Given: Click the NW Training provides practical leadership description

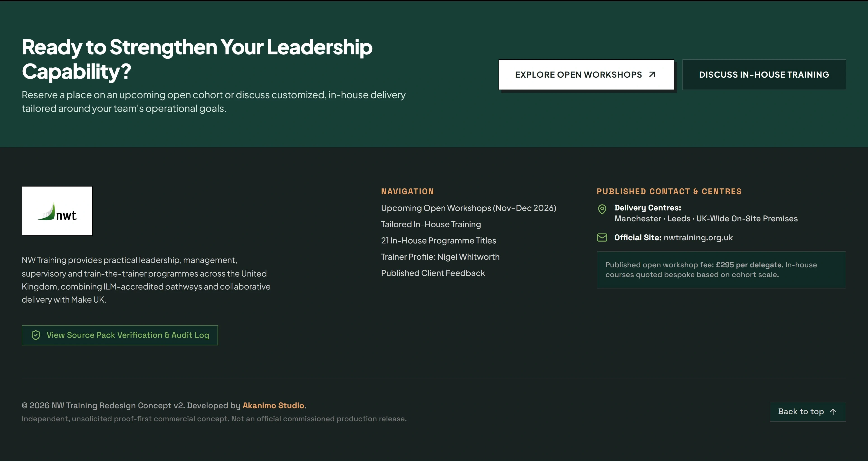Looking at the screenshot, I should click(x=146, y=280).
